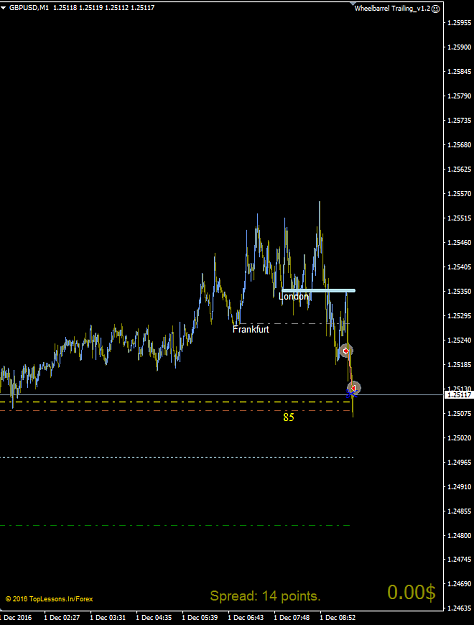This screenshot has height=625, width=474.
Task: Click the 1 Dec 04:35 time label
Action: point(154,618)
